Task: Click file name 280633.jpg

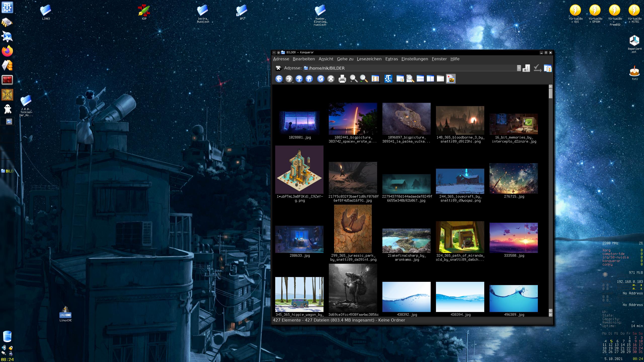Action: click(300, 256)
